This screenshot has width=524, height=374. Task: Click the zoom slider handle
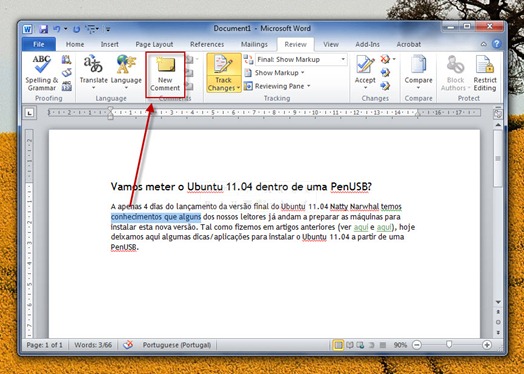click(449, 344)
